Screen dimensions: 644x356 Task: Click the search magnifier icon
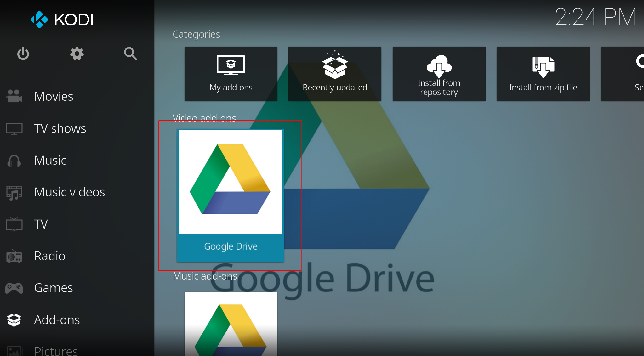click(130, 54)
